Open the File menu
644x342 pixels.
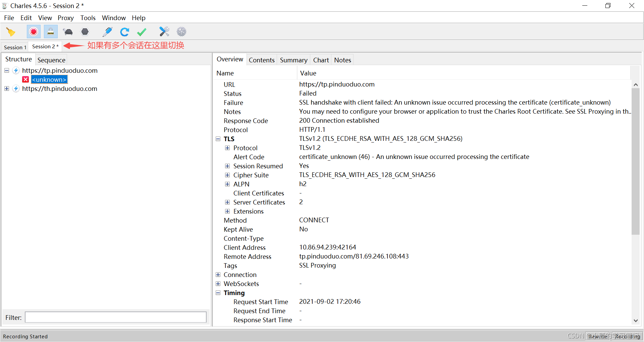tap(9, 18)
